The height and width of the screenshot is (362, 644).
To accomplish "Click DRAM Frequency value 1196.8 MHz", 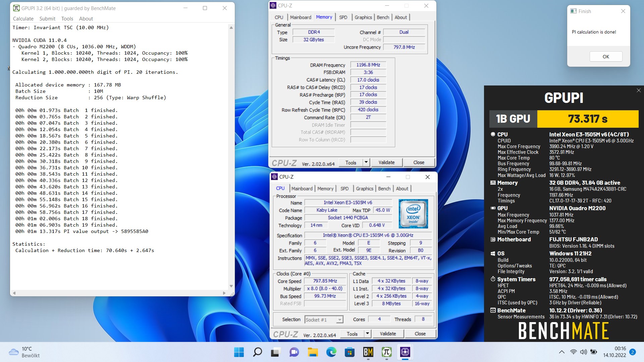I will 368,65.
